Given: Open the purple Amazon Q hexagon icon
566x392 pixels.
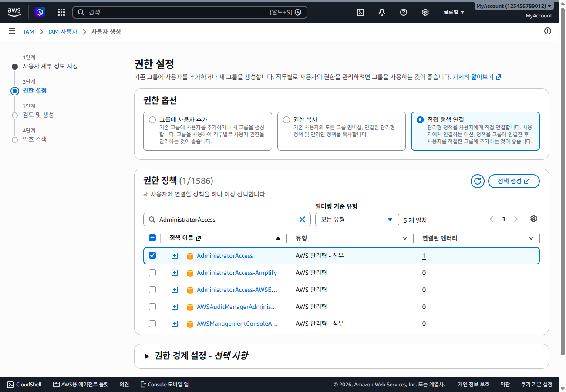Looking at the screenshot, I should point(40,12).
